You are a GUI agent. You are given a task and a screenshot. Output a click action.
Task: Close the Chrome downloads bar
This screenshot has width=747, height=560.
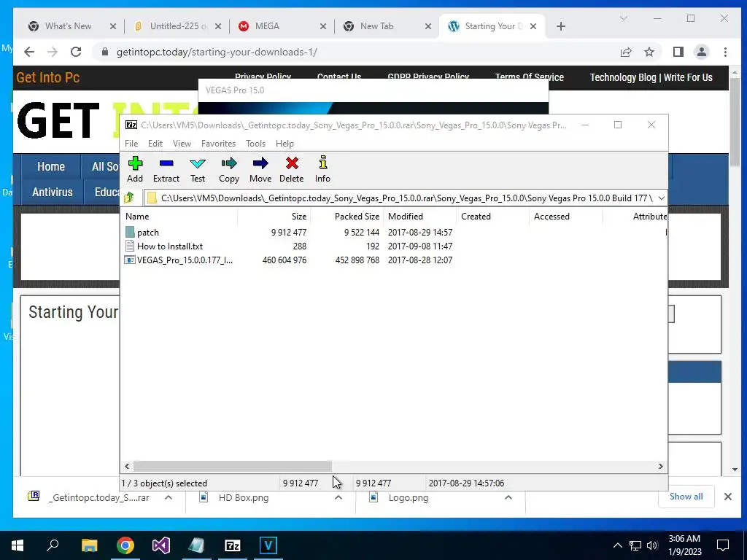(x=727, y=497)
